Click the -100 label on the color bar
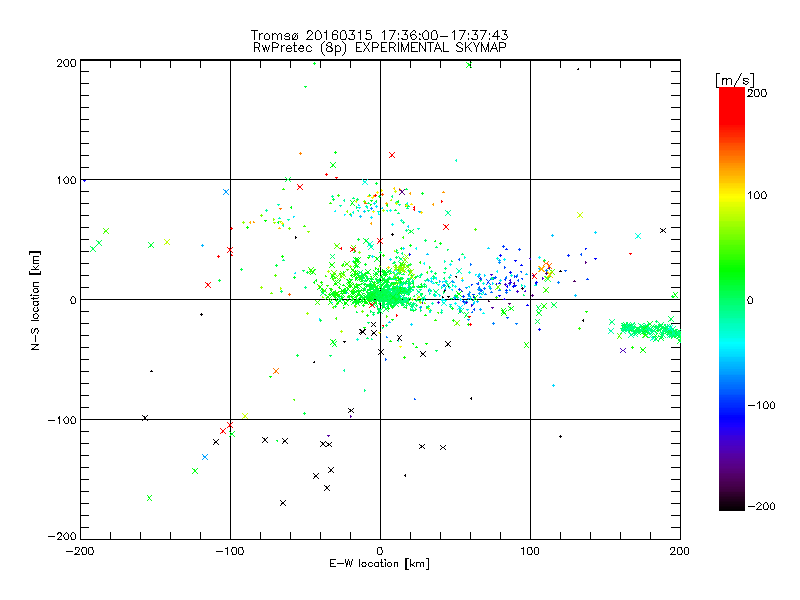Image resolution: width=800 pixels, height=600 pixels. coord(761,406)
